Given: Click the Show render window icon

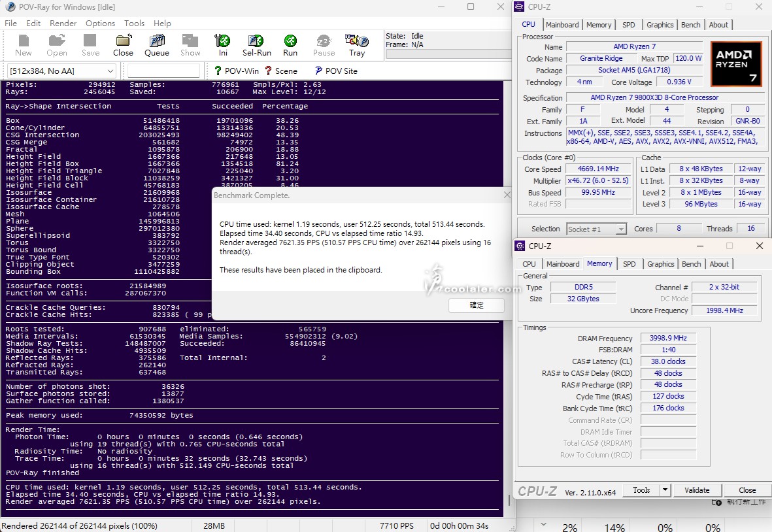Looking at the screenshot, I should pos(190,45).
